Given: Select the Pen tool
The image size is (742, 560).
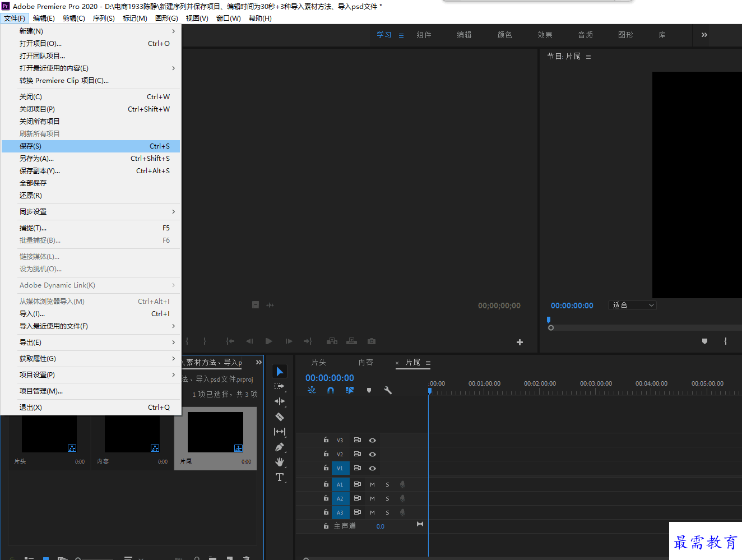Looking at the screenshot, I should 280,447.
